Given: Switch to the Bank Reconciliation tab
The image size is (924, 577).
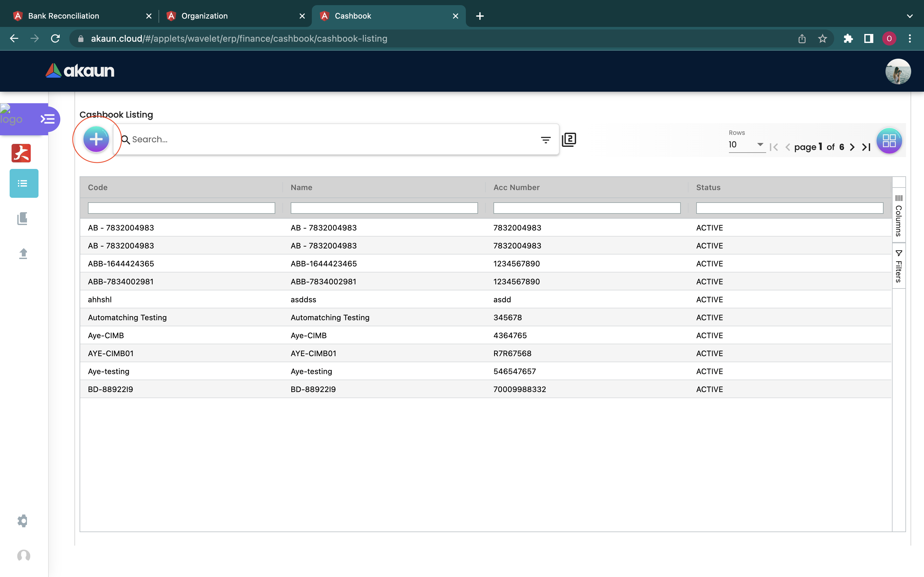Looking at the screenshot, I should (64, 16).
